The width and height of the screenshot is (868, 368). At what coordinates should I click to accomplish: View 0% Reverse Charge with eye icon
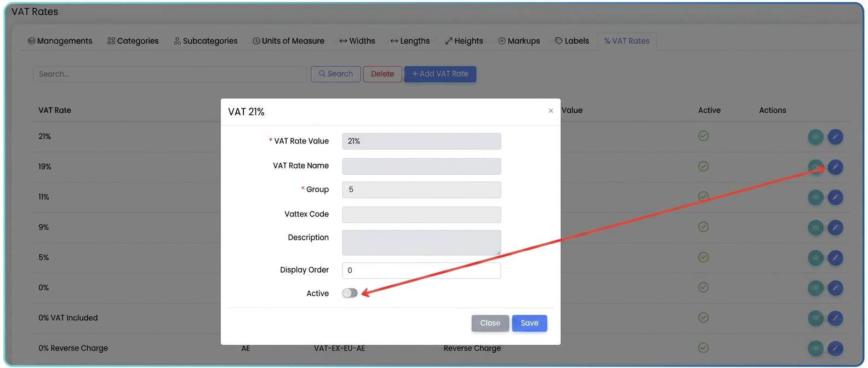[x=815, y=348]
